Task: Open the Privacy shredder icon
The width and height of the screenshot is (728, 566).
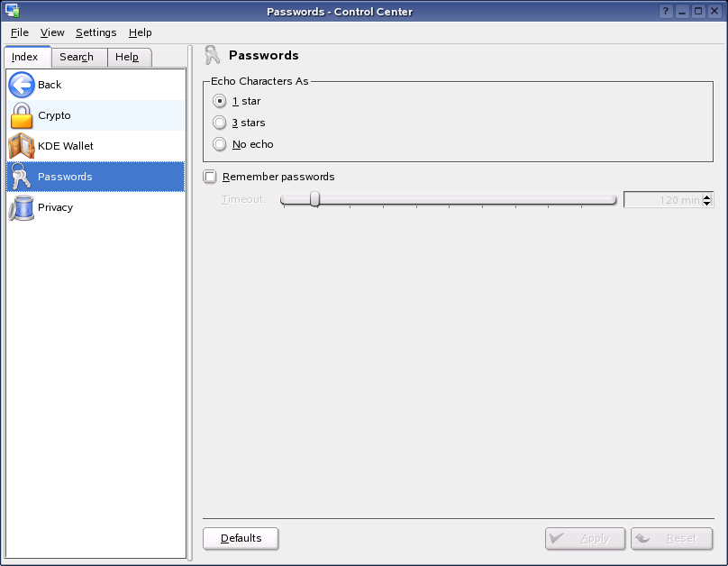Action: [x=22, y=207]
